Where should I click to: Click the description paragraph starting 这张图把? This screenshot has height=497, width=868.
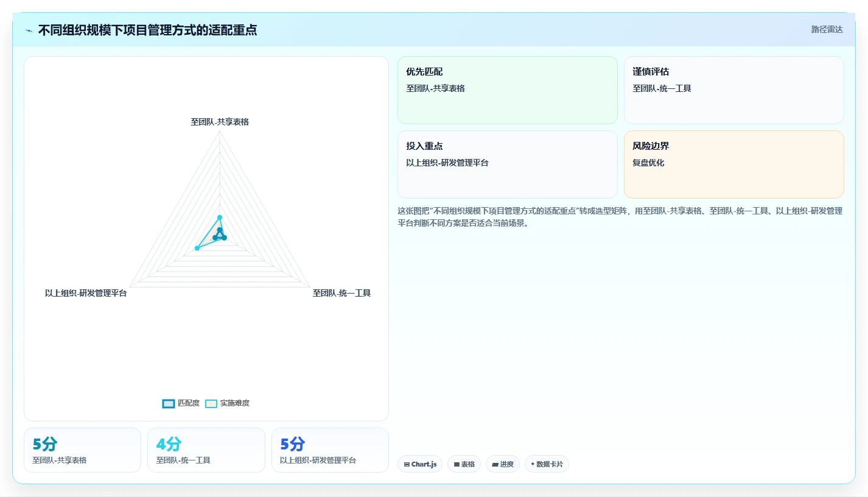pos(620,217)
